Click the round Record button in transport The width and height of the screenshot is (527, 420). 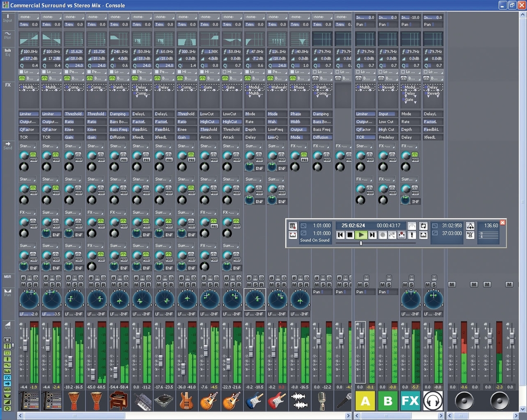(382, 235)
